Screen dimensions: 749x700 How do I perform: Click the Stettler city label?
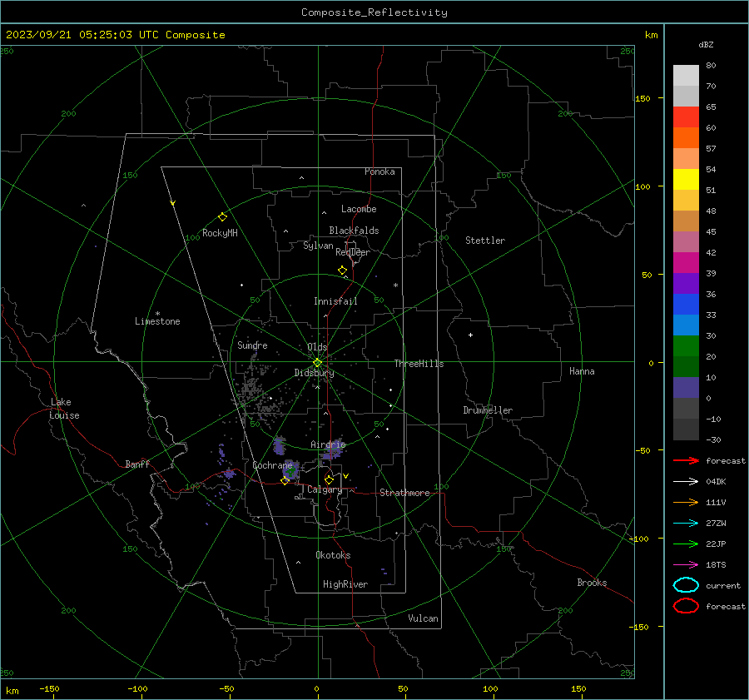[x=485, y=241]
